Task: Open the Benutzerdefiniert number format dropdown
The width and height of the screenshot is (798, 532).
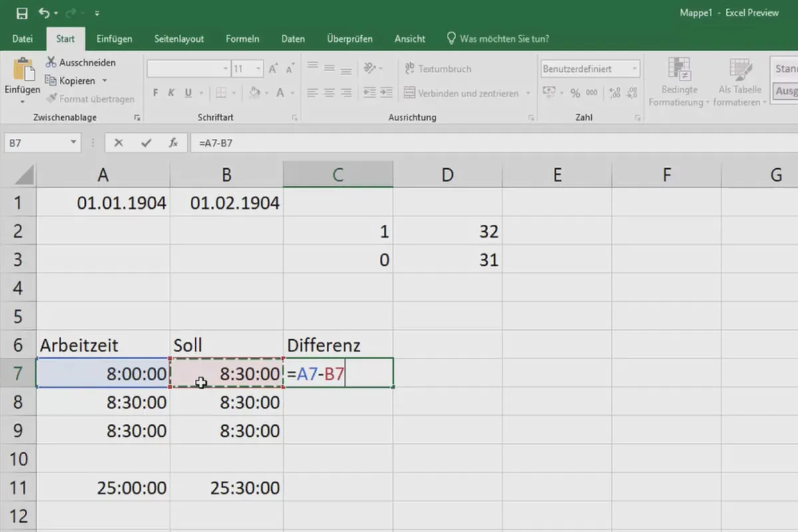Action: (635, 68)
